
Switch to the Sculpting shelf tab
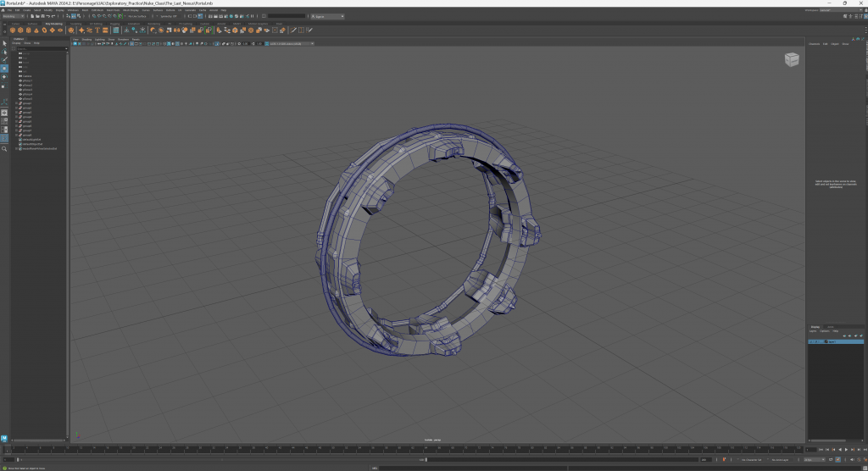[75, 24]
